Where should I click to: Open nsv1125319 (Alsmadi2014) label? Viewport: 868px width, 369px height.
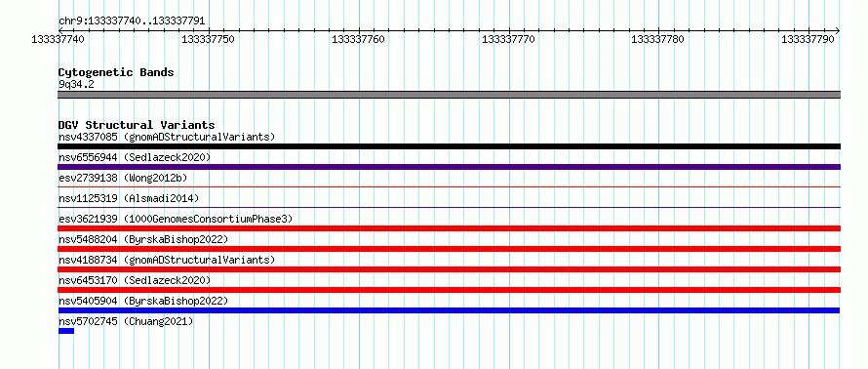point(129,198)
